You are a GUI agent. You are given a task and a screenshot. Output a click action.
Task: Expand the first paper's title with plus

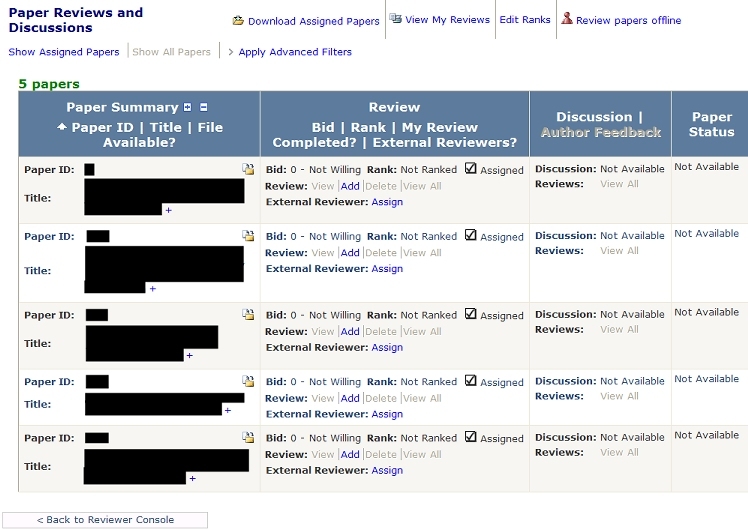(168, 210)
